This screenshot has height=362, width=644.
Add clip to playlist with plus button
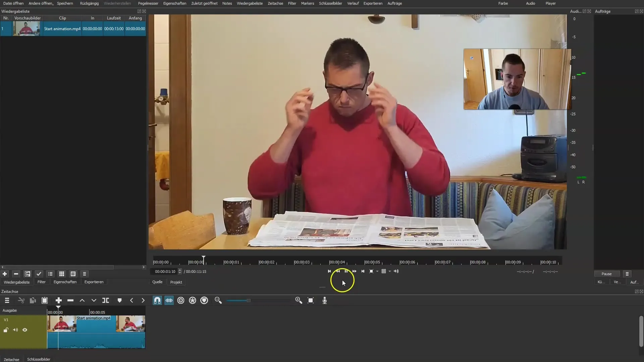pos(5,274)
